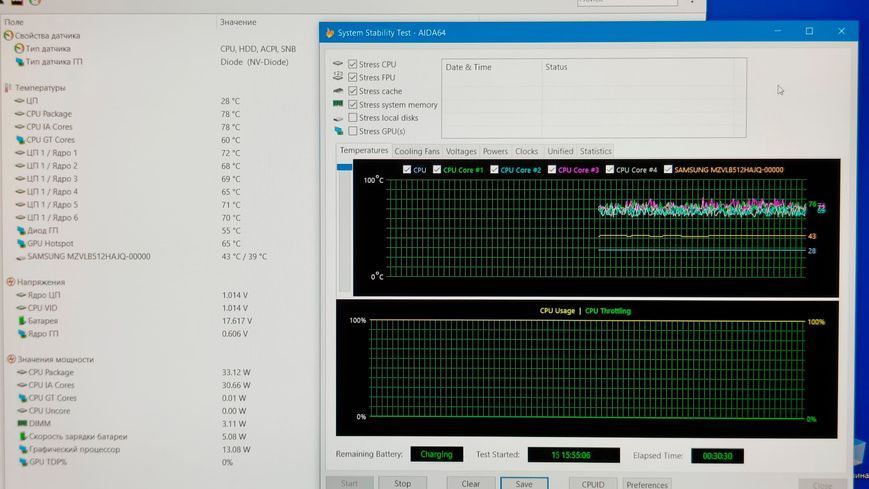Enable the Stress GPU(s) checkbox
The width and height of the screenshot is (869, 489).
pos(352,131)
